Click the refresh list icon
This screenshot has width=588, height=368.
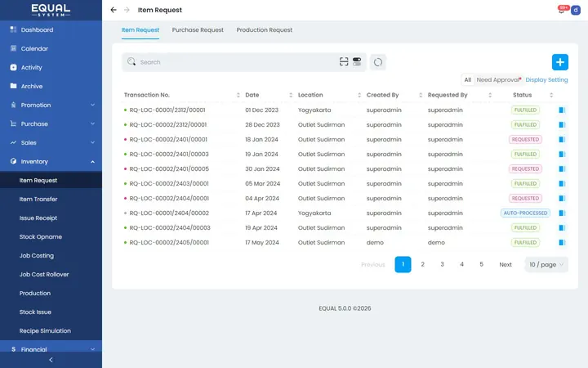[378, 62]
